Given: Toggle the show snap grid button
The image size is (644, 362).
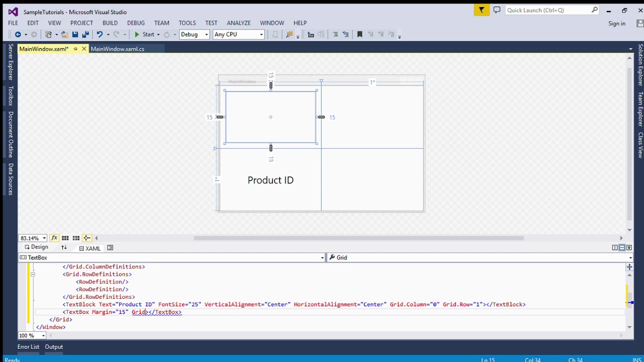Looking at the screenshot, I should pyautogui.click(x=65, y=238).
